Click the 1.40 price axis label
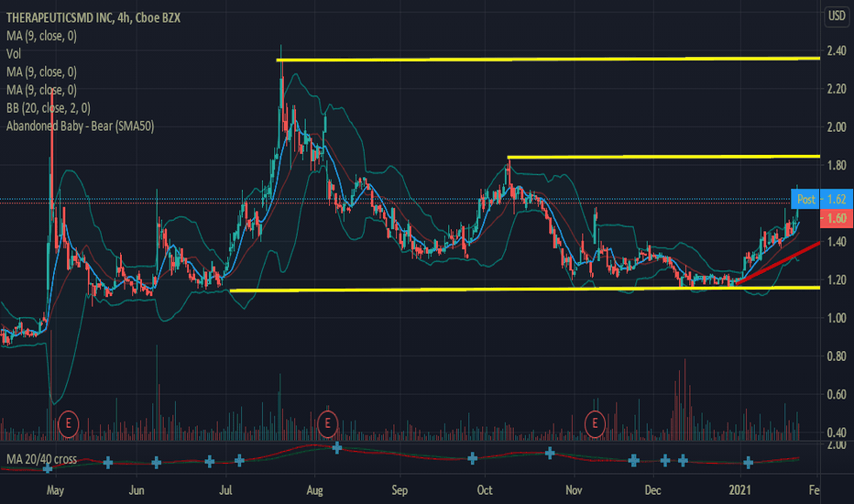This screenshot has width=854, height=504. click(837, 241)
